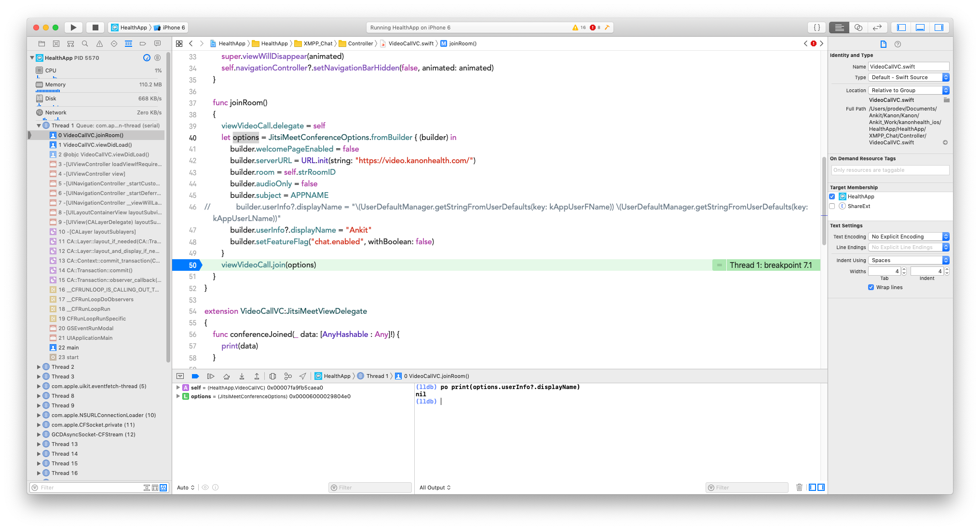Viewport: 980px width, 530px height.
Task: Toggle the inspectors panel visibility
Action: pos(939,28)
